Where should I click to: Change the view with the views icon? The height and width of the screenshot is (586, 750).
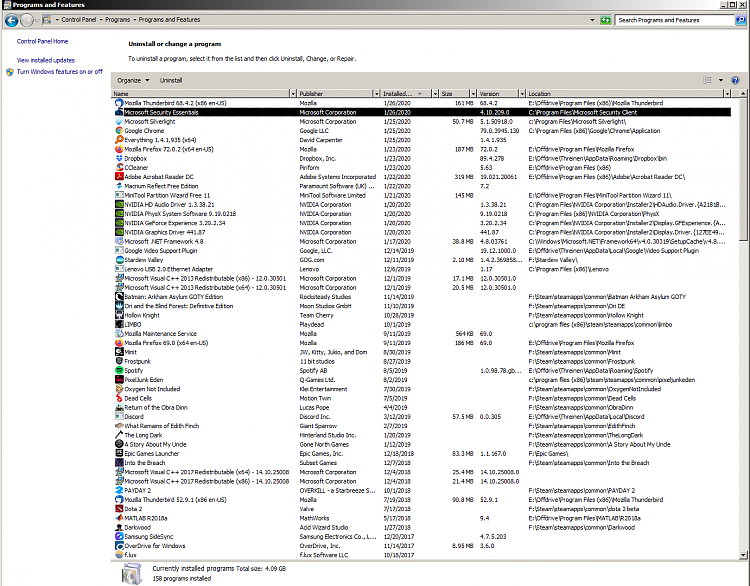[x=707, y=80]
